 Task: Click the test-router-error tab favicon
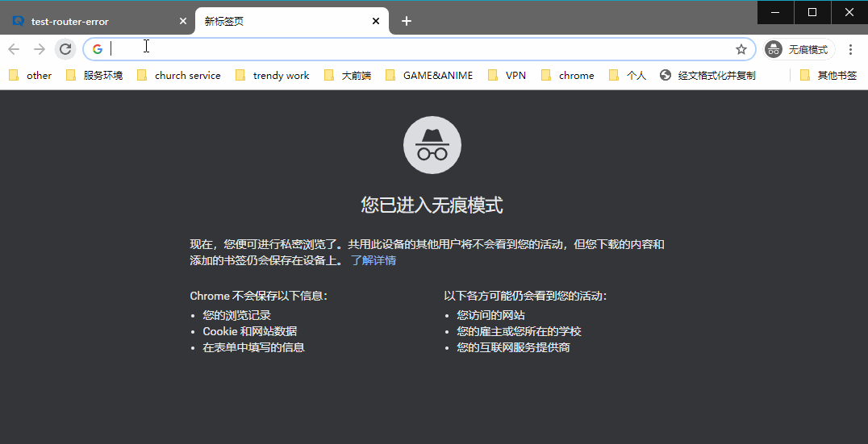coord(19,21)
